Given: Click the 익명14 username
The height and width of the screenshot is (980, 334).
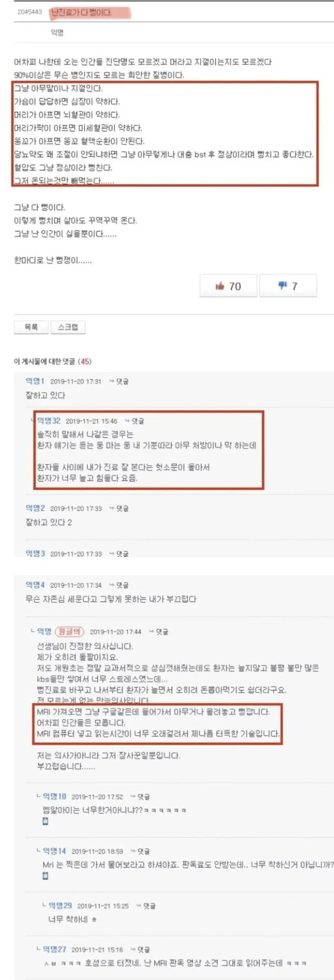Looking at the screenshot, I should point(54,851).
